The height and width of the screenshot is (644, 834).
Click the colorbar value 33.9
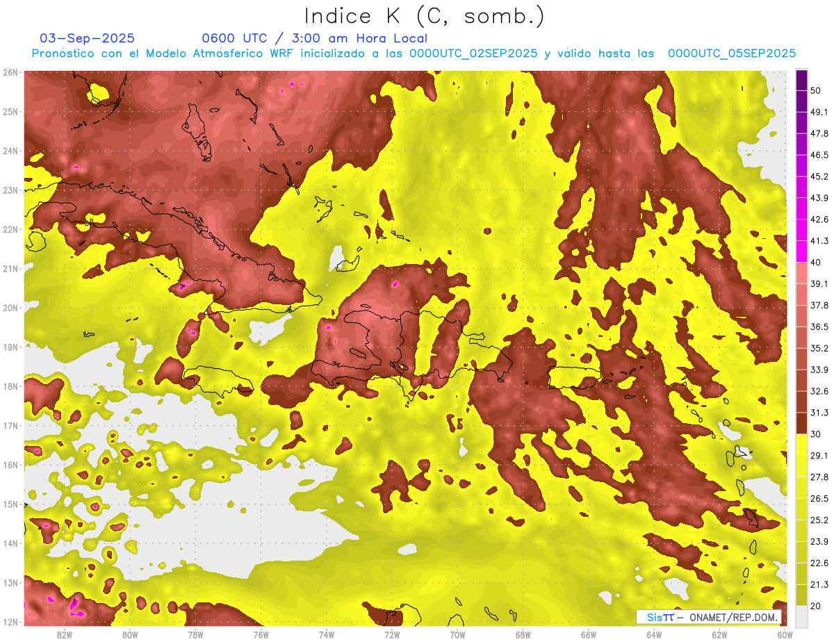[819, 370]
